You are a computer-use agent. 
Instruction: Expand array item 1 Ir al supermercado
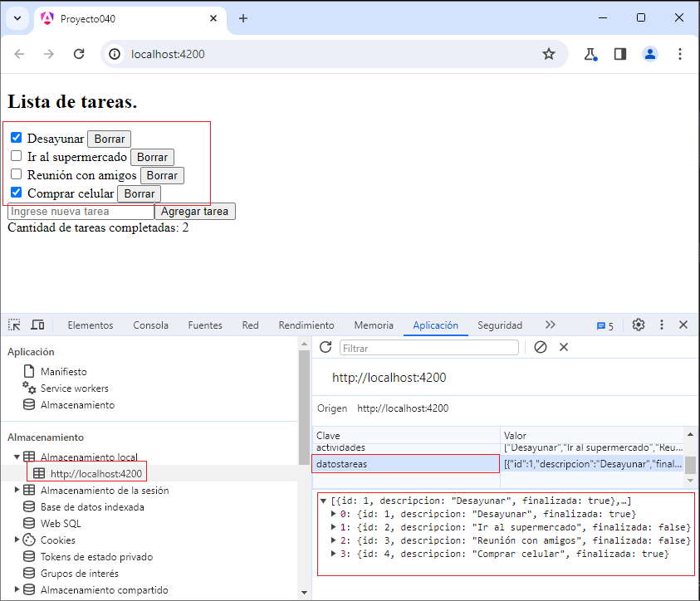[x=334, y=527]
